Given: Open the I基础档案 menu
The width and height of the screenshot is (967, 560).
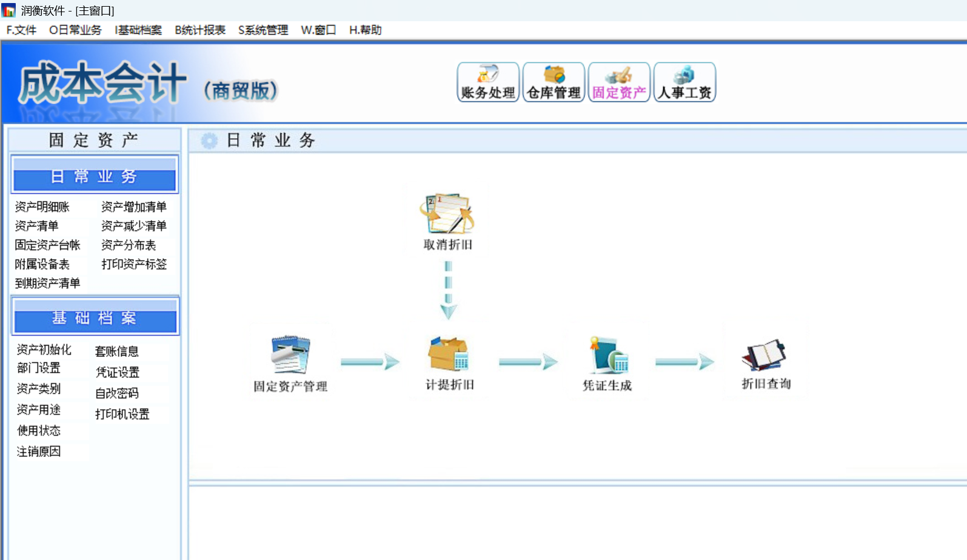Looking at the screenshot, I should [x=138, y=30].
